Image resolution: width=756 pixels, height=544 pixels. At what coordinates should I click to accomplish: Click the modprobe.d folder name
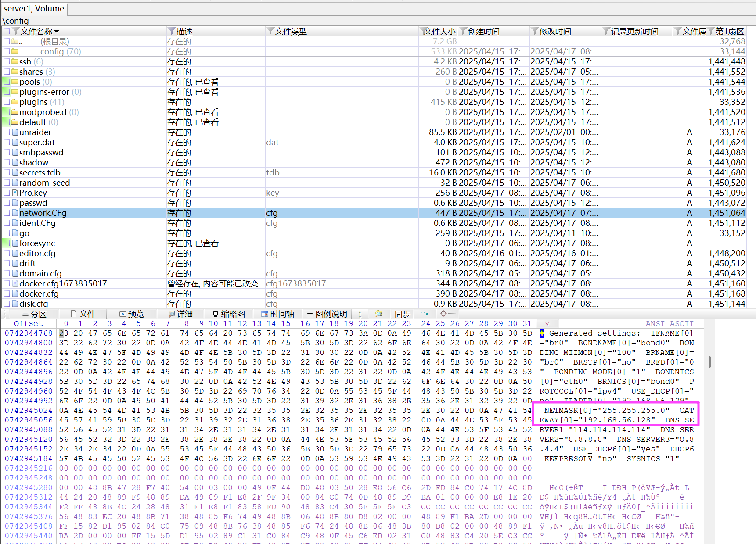pyautogui.click(x=43, y=112)
